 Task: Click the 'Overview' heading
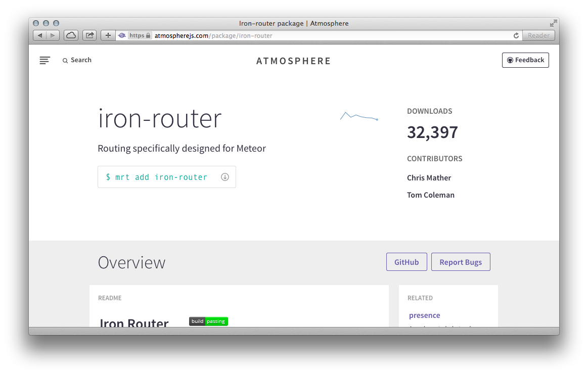click(x=131, y=262)
